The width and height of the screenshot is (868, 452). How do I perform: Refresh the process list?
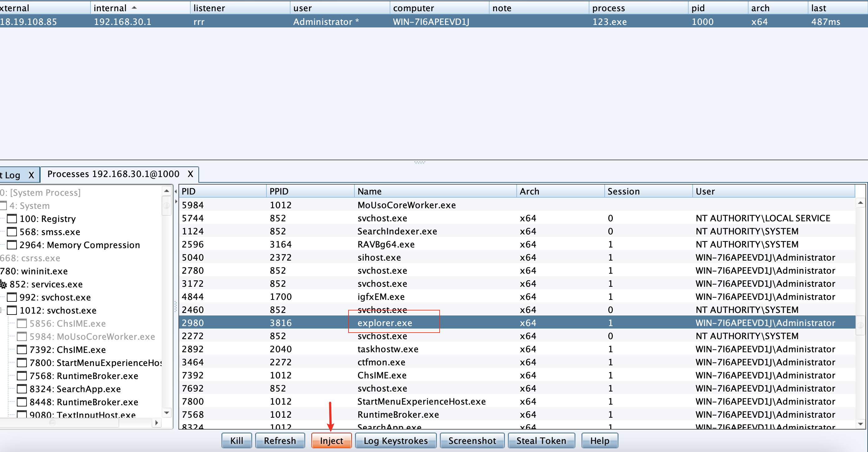(280, 440)
